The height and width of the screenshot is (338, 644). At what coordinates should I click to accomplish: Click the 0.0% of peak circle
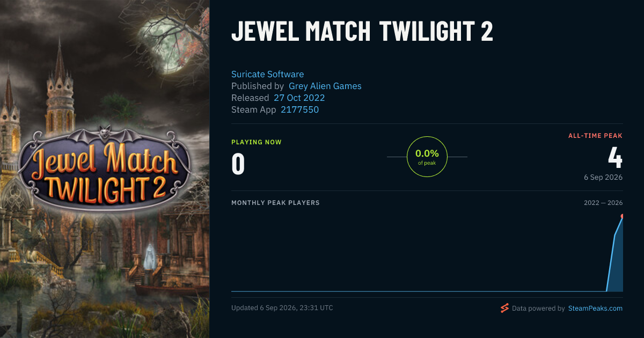[427, 157]
